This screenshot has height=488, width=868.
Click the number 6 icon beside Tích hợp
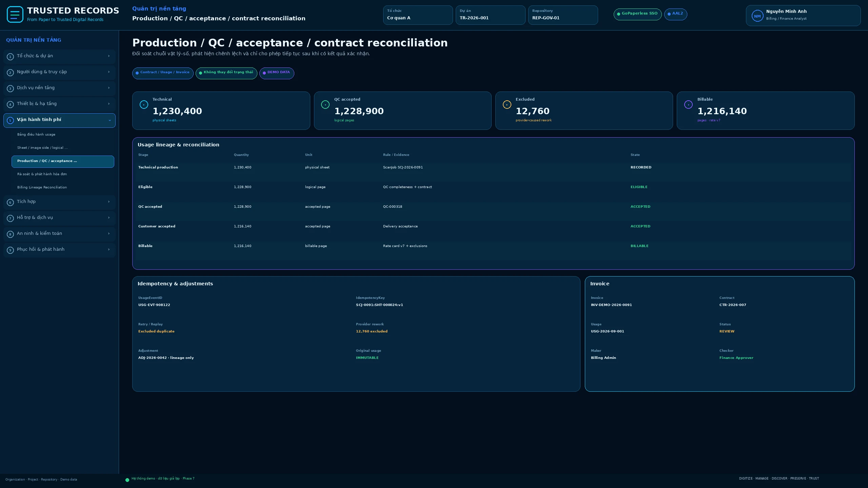[10, 202]
